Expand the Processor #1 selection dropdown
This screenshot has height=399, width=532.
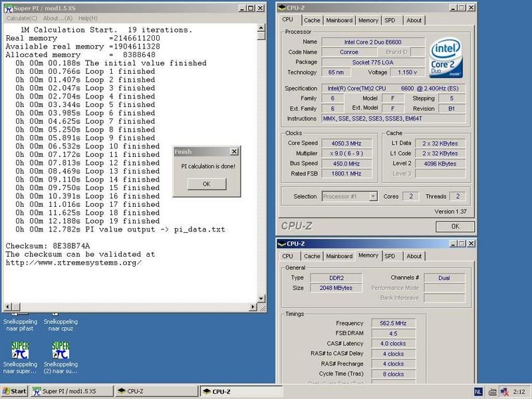(x=373, y=196)
